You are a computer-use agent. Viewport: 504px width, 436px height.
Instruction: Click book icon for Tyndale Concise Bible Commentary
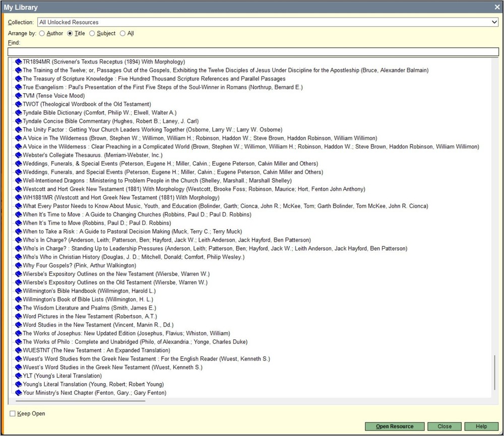click(19, 121)
